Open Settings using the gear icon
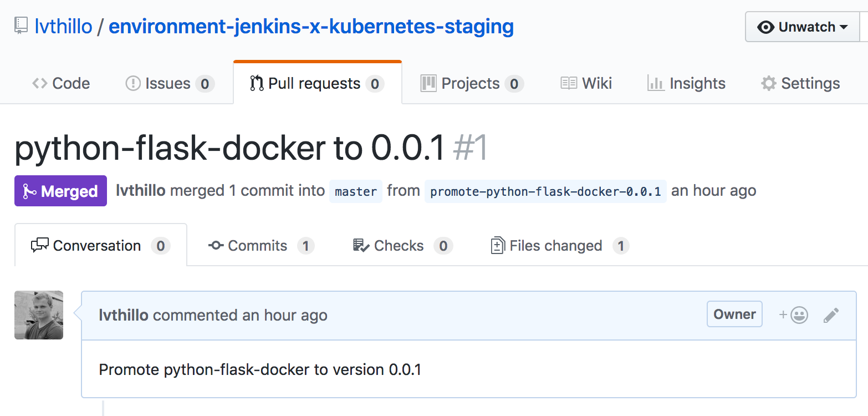This screenshot has height=416, width=868. point(769,83)
